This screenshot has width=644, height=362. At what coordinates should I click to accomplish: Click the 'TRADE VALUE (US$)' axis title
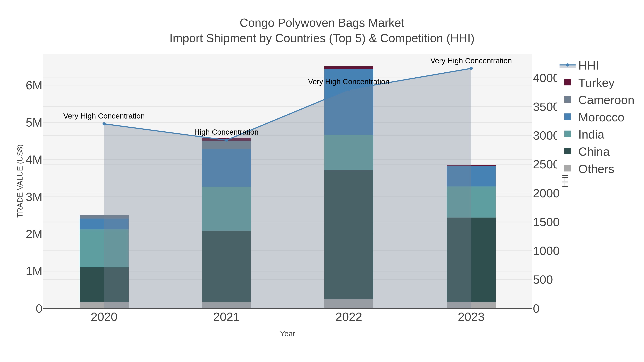pos(20,181)
